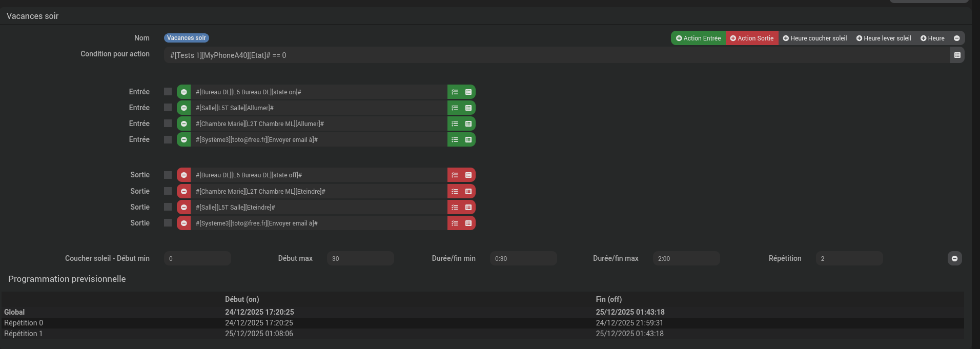
Task: Edit the Répétition count field
Action: (x=849, y=258)
